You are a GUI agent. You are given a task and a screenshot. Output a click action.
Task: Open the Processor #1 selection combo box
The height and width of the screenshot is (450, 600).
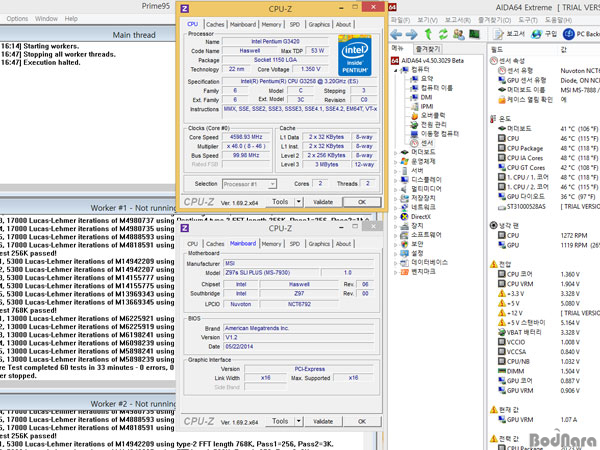point(249,184)
